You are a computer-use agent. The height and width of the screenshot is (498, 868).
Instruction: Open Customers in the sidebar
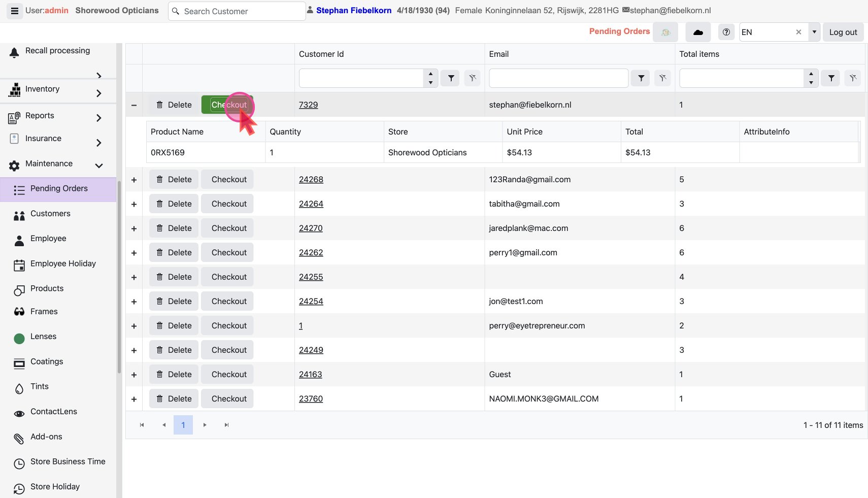50,214
